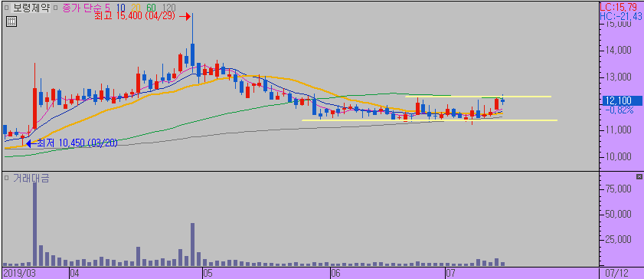Close the 거래대금 volume panel
Image resolution: width=644 pixels, height=279 pixels.
[639, 177]
